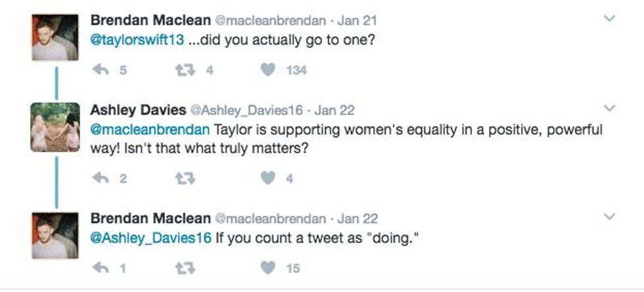The image size is (644, 292).
Task: View Ashley Davies' avatar photo
Action: click(x=55, y=127)
